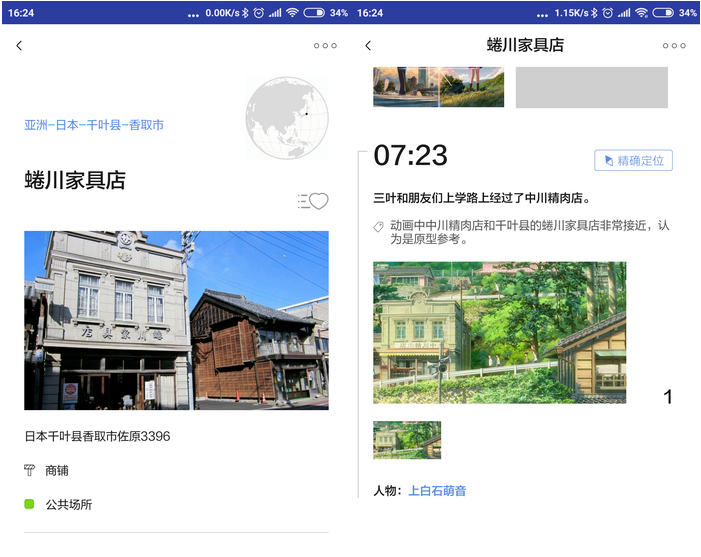Image resolution: width=701 pixels, height=557 pixels.
Task: Tap the green dot next to 公共场所
Action: pyautogui.click(x=30, y=504)
